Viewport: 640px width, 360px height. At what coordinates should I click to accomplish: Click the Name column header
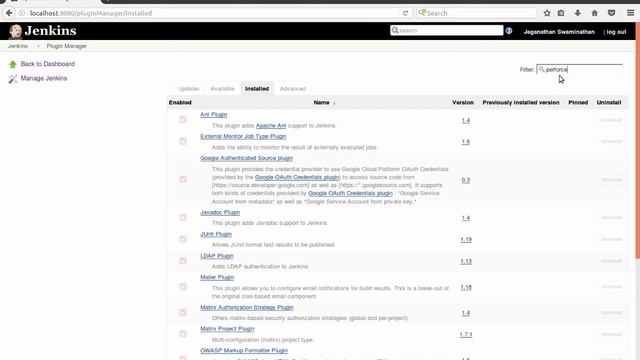(321, 102)
